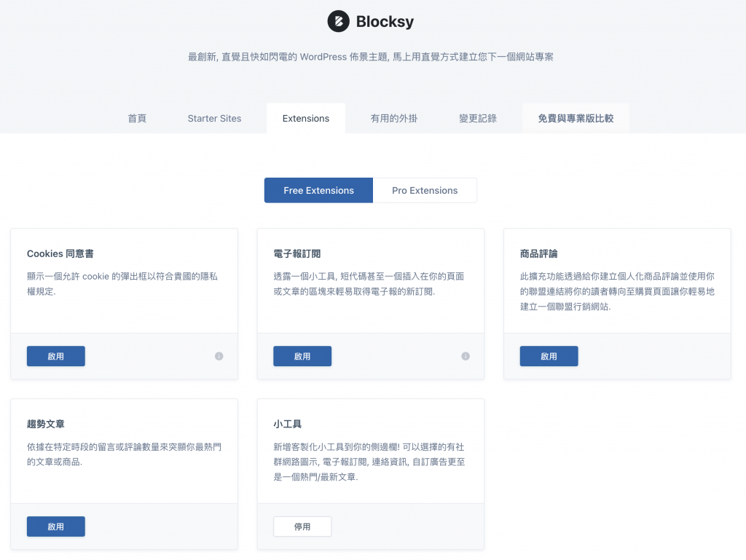Click the 趨勢文章 description text
The width and height of the screenshot is (746, 560).
pos(124,454)
